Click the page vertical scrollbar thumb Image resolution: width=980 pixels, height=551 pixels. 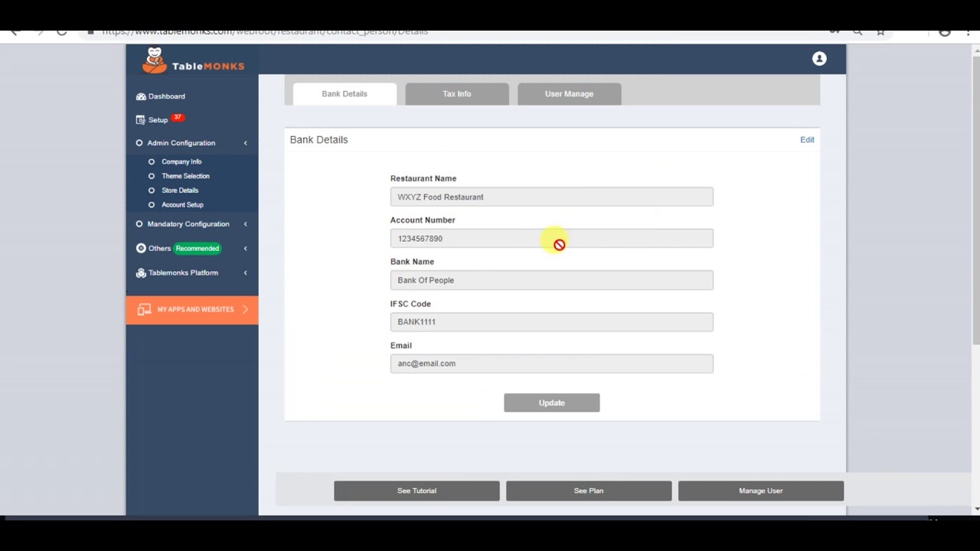[975, 199]
